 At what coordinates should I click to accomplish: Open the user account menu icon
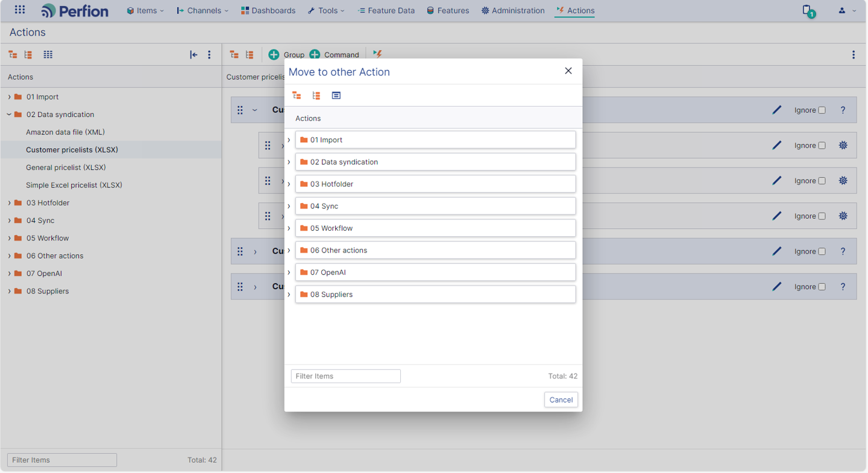pyautogui.click(x=842, y=10)
